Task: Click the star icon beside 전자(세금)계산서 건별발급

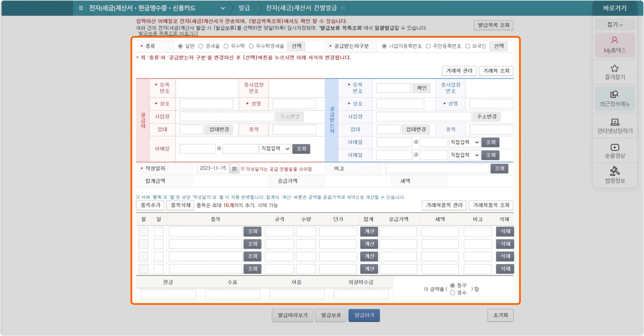Action: click(342, 8)
